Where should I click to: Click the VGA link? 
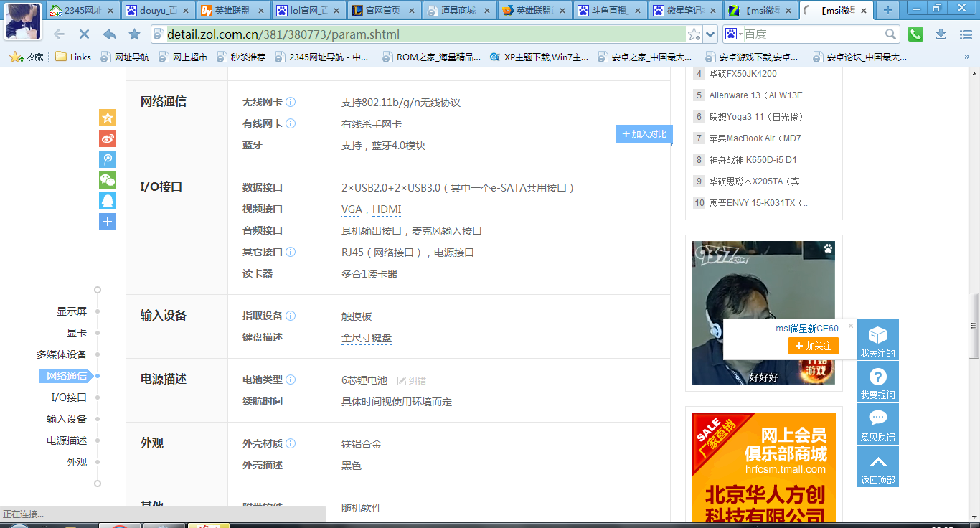coord(352,209)
